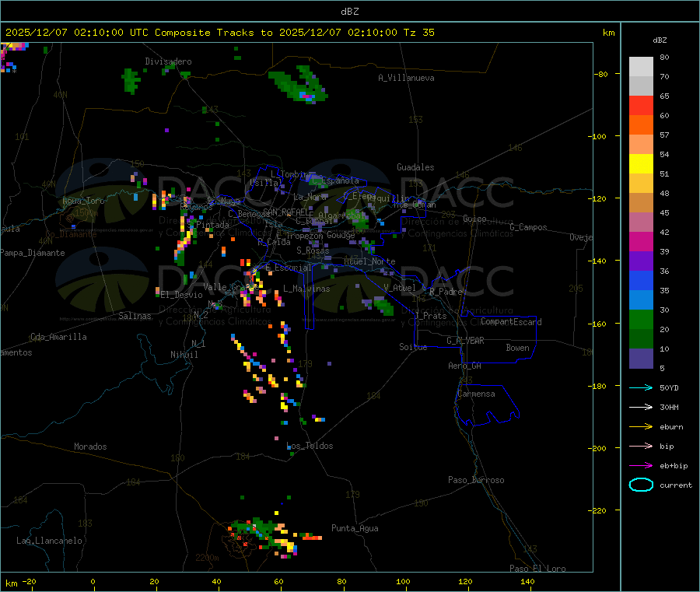Click the white 30HM arrow legend icon
700x592 pixels.
(641, 407)
